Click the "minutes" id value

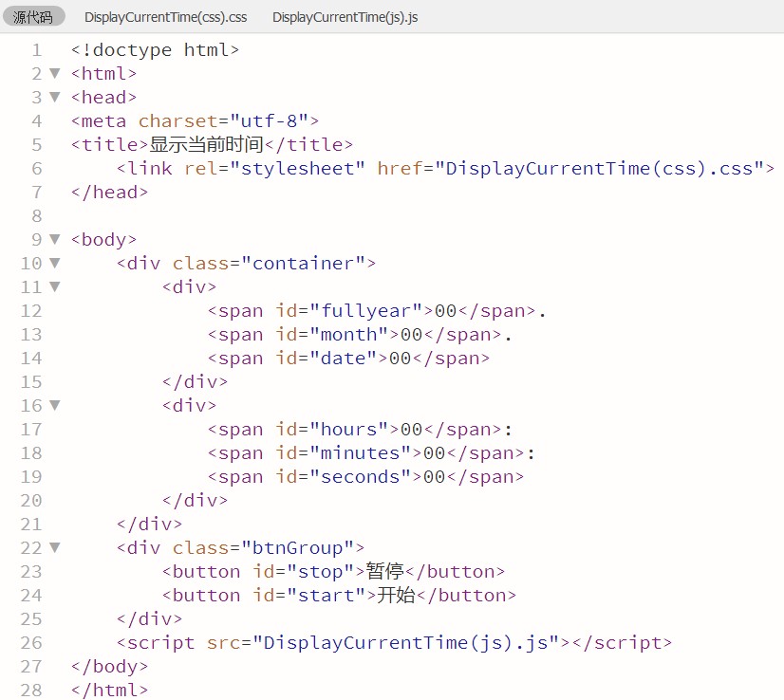pos(360,452)
